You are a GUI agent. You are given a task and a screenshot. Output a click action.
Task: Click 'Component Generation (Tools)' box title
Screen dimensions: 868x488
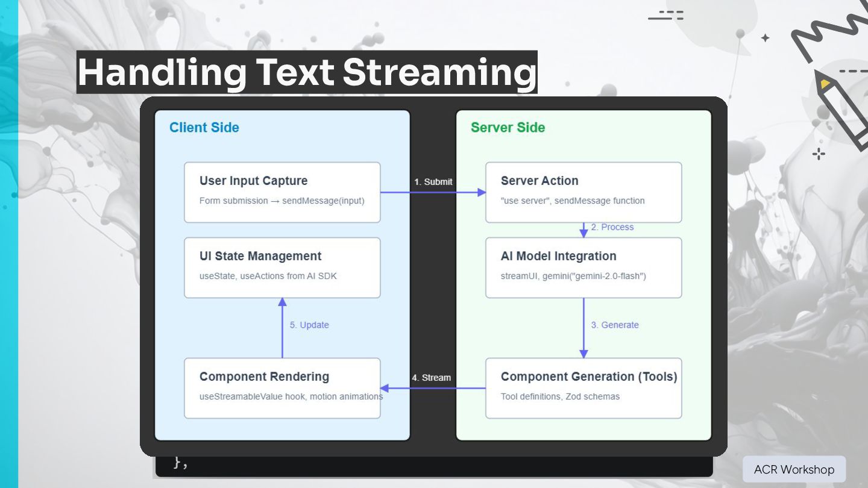coord(589,377)
